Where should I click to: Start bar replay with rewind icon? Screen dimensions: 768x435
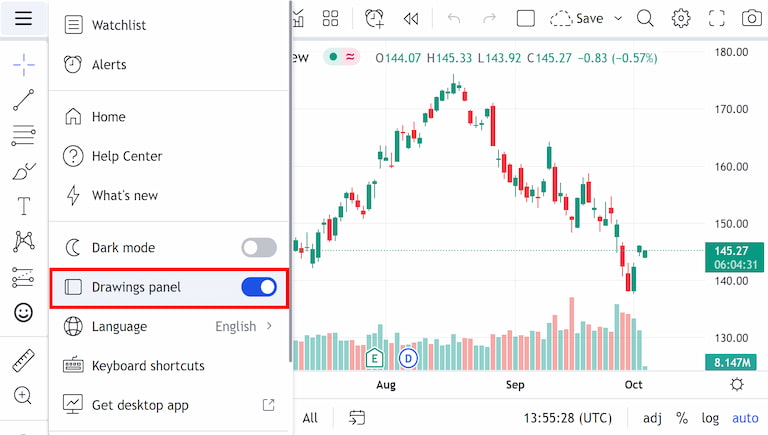[x=411, y=19]
